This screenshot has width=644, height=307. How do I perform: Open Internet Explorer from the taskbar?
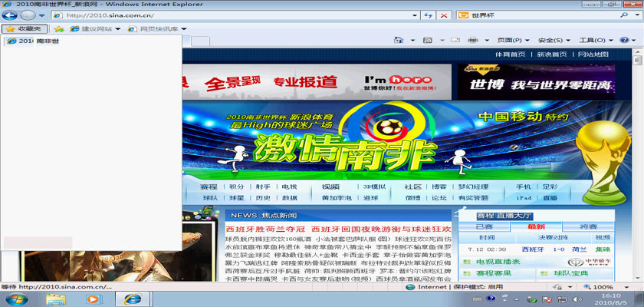pos(133,299)
